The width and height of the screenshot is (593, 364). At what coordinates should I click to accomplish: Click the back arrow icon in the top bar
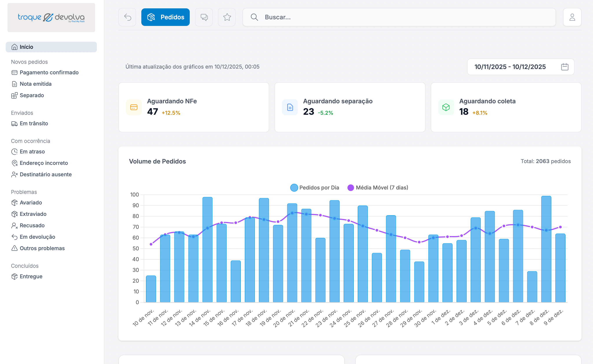coord(127,17)
